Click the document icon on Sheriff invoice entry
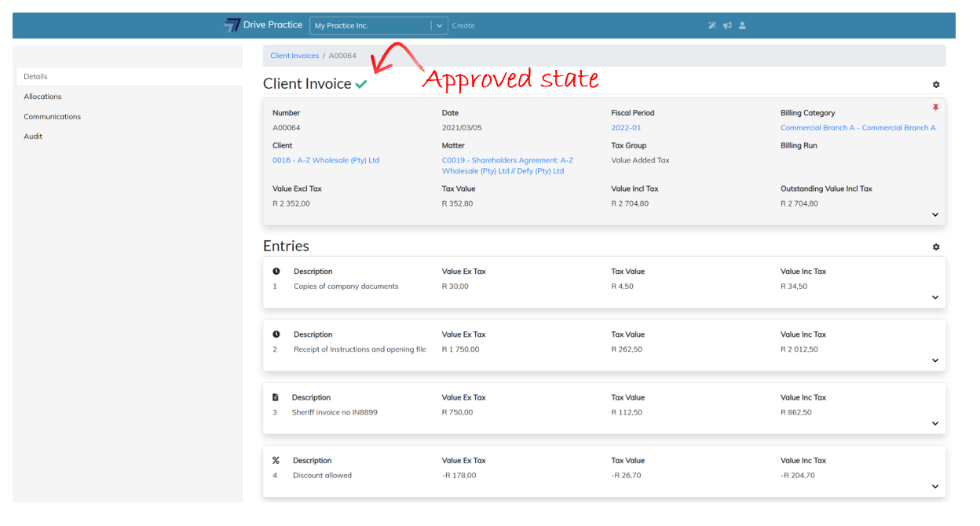Screen dimensions: 980x526 pyautogui.click(x=276, y=397)
